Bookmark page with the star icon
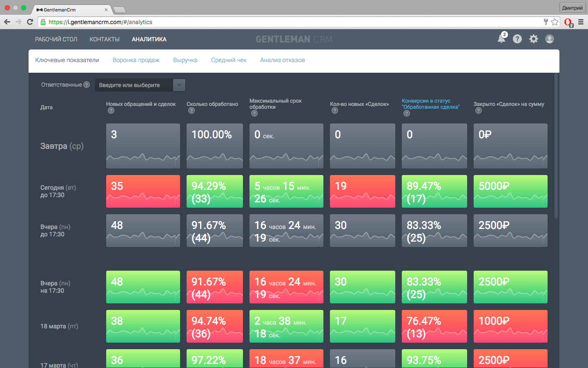Image resolution: width=588 pixels, height=368 pixels. pyautogui.click(x=555, y=22)
